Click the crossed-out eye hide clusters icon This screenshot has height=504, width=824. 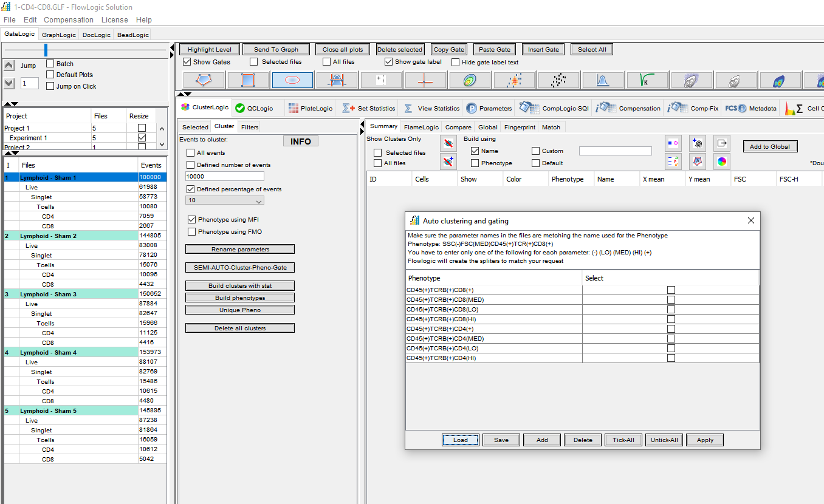click(448, 143)
